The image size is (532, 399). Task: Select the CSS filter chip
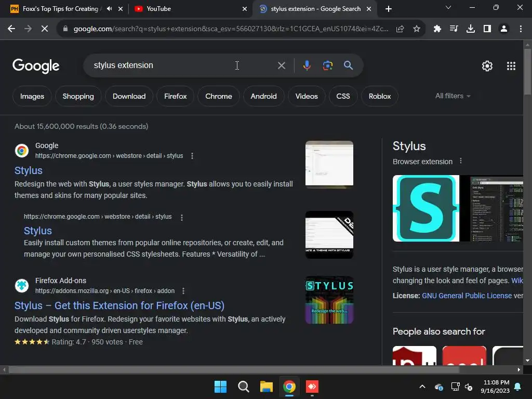pos(343,96)
